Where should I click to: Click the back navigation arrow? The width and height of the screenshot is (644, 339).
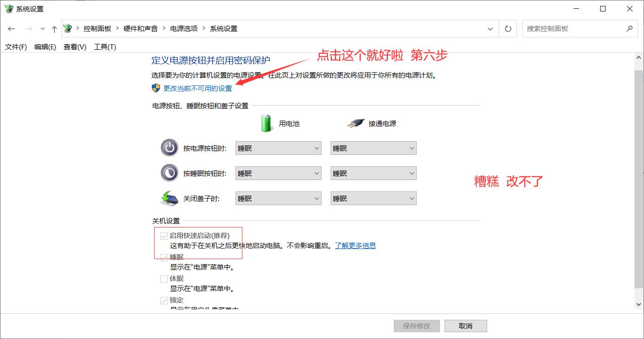(x=11, y=28)
